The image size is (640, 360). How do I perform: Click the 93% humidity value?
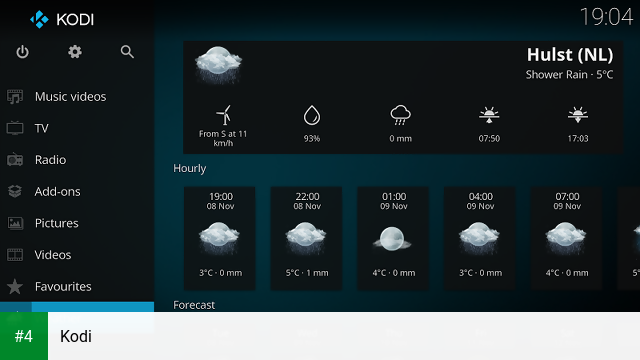pyautogui.click(x=312, y=139)
